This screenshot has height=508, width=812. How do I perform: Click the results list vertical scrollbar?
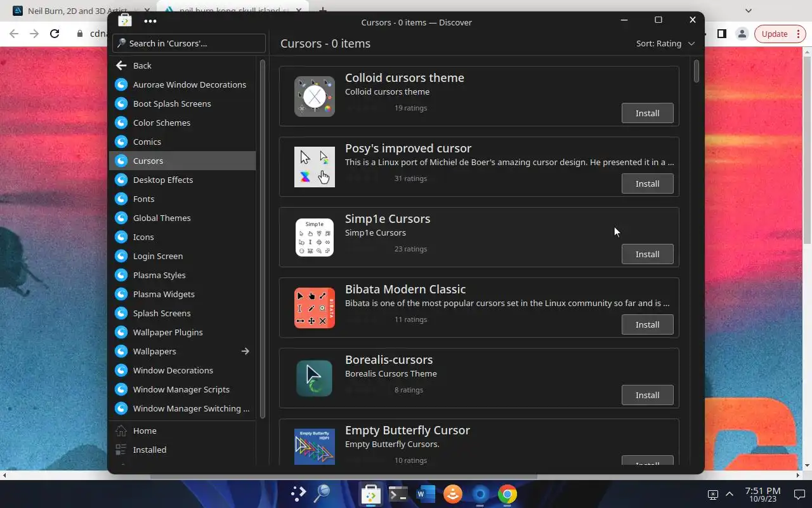pyautogui.click(x=697, y=70)
